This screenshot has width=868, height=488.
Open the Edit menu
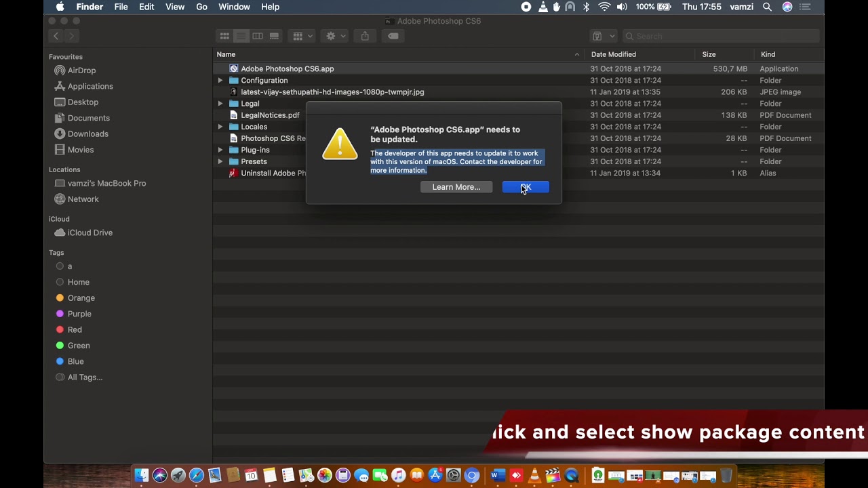(146, 7)
